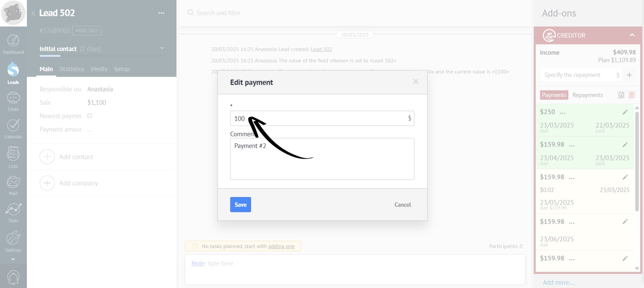
Task: Cancel the Edit payment dialog
Action: coord(403,205)
